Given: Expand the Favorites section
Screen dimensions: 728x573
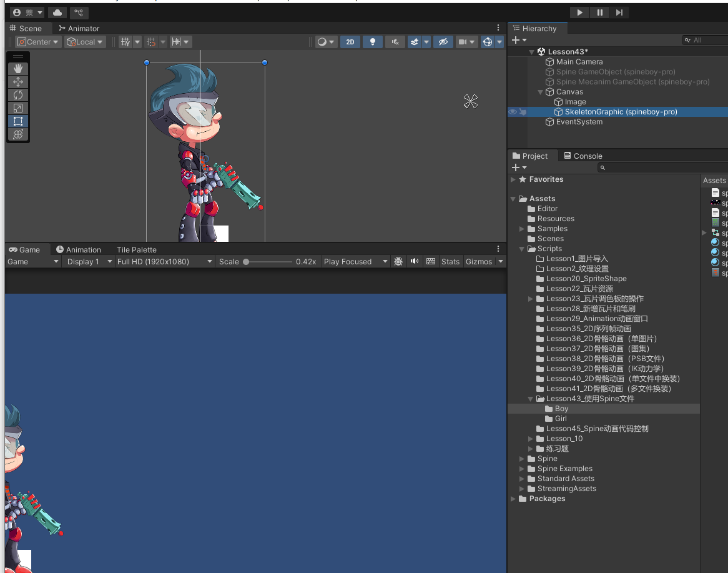Looking at the screenshot, I should pyautogui.click(x=513, y=179).
